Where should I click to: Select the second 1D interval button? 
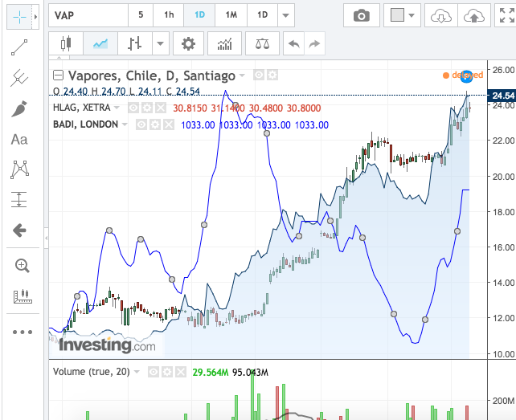click(262, 15)
